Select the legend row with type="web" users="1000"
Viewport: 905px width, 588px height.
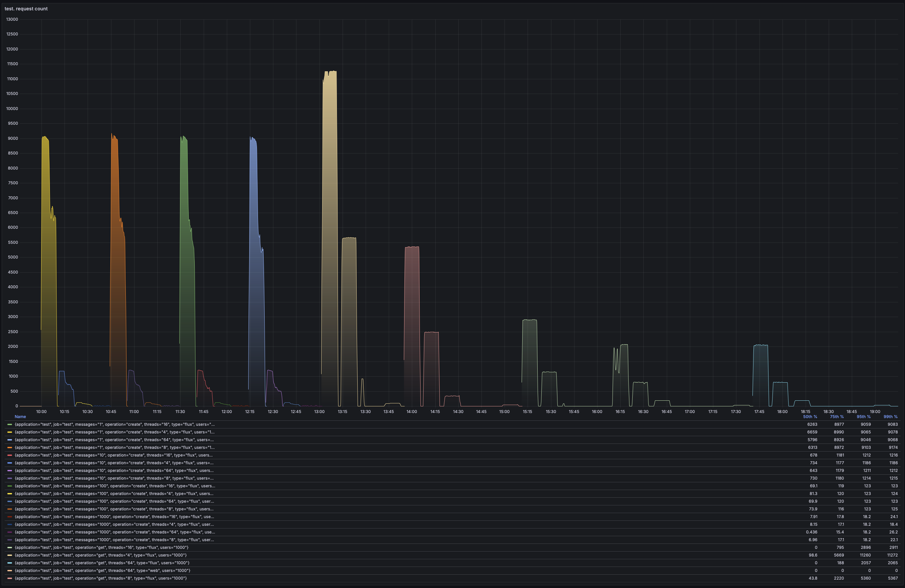coord(101,571)
